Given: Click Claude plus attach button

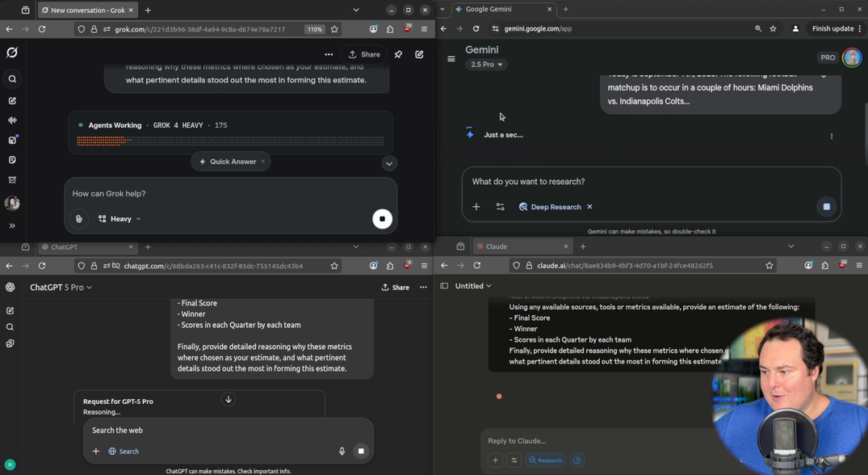Looking at the screenshot, I should pyautogui.click(x=496, y=460).
